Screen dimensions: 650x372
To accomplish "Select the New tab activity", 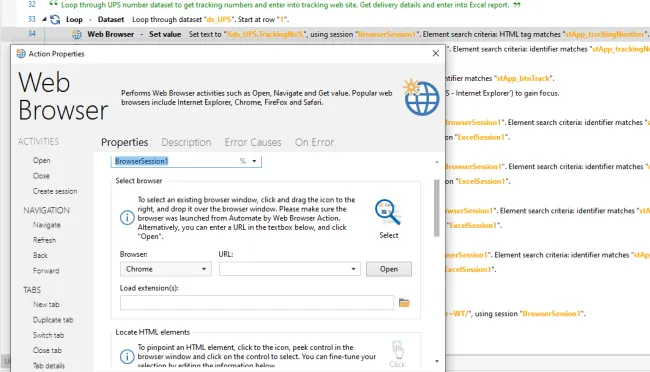I will pyautogui.click(x=46, y=304).
